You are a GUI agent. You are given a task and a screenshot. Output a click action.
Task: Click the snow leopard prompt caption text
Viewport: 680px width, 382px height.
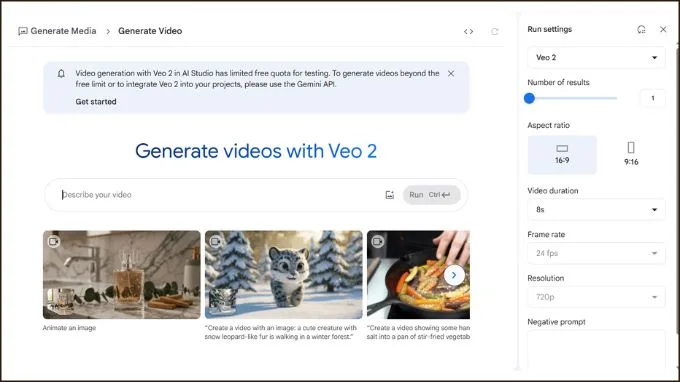click(281, 333)
